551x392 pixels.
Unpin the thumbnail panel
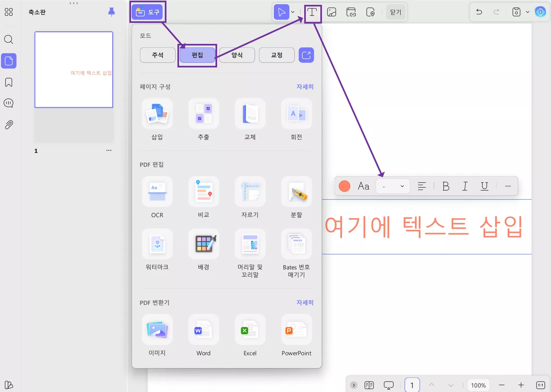coord(111,12)
